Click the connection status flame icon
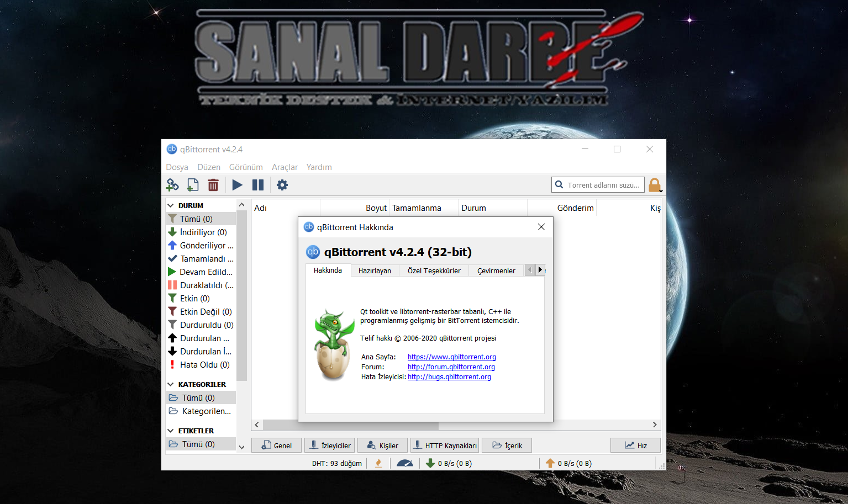 [x=378, y=464]
